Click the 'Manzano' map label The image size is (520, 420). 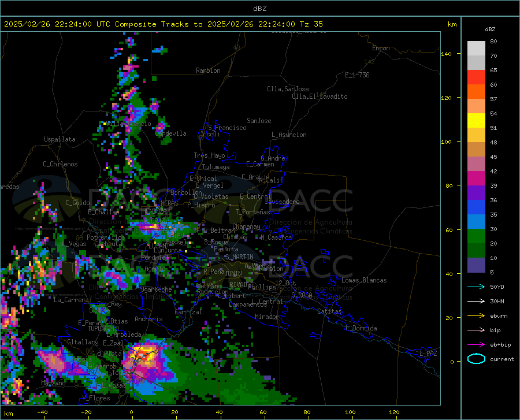click(x=53, y=383)
